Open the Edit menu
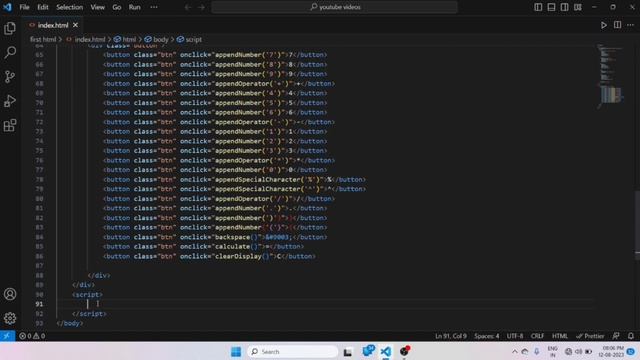Screen dimensions: 640x360 42,7
